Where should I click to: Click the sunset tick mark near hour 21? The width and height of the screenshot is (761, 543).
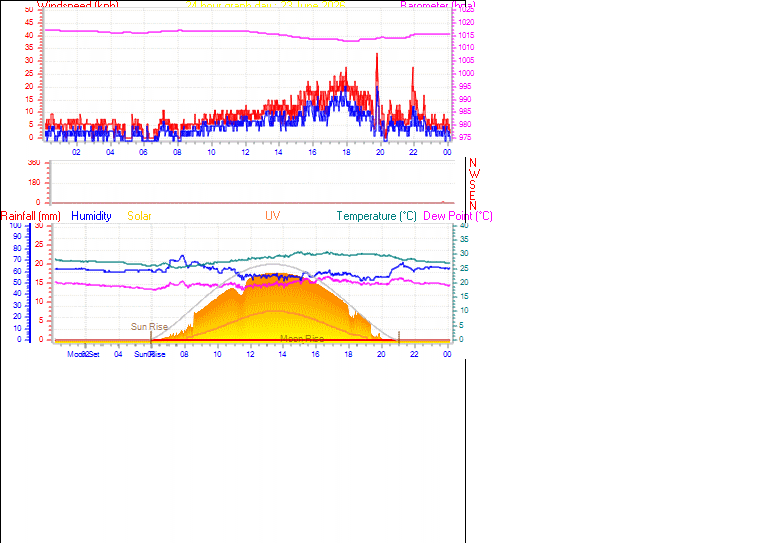click(399, 338)
